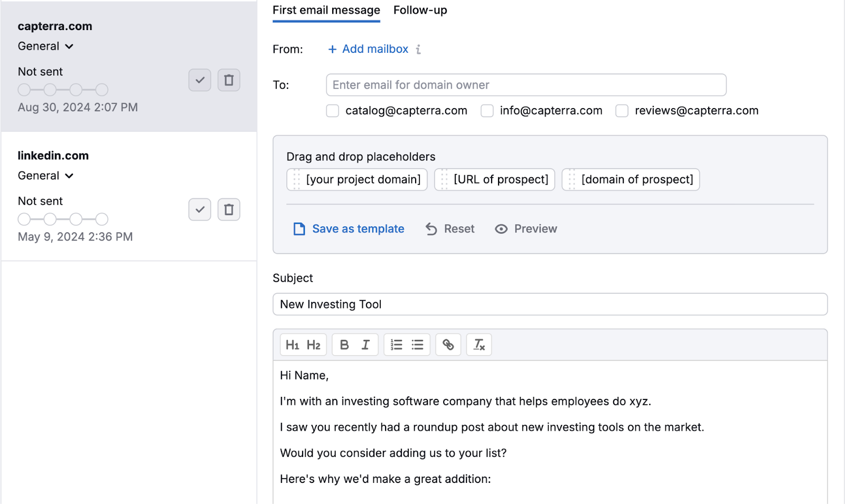Viewport: 845px width, 504px height.
Task: Click the linkedin.com progress steps indicator
Action: click(63, 219)
